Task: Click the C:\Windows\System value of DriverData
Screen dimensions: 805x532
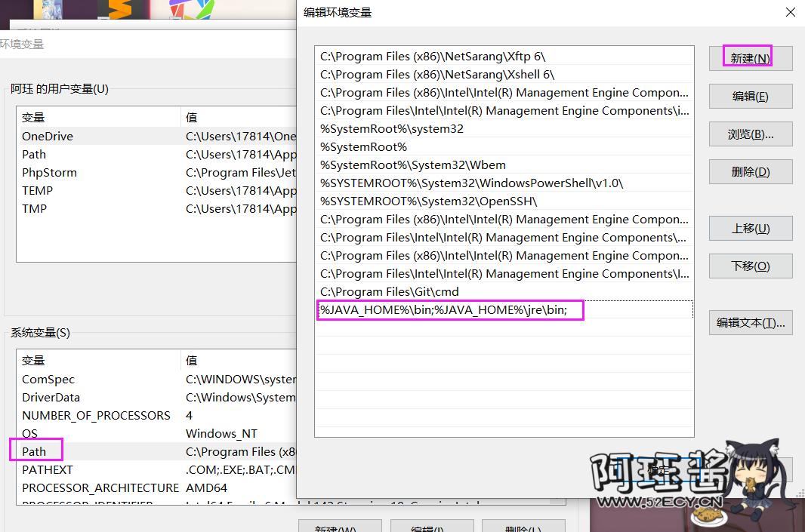Action: pyautogui.click(x=241, y=397)
